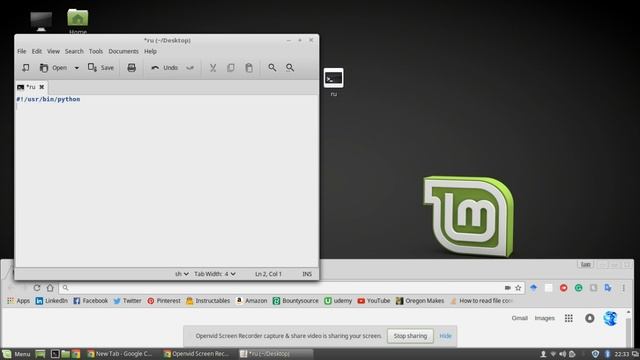Click the blue translate-style extension icon
640x360 pixels.
pos(608,288)
